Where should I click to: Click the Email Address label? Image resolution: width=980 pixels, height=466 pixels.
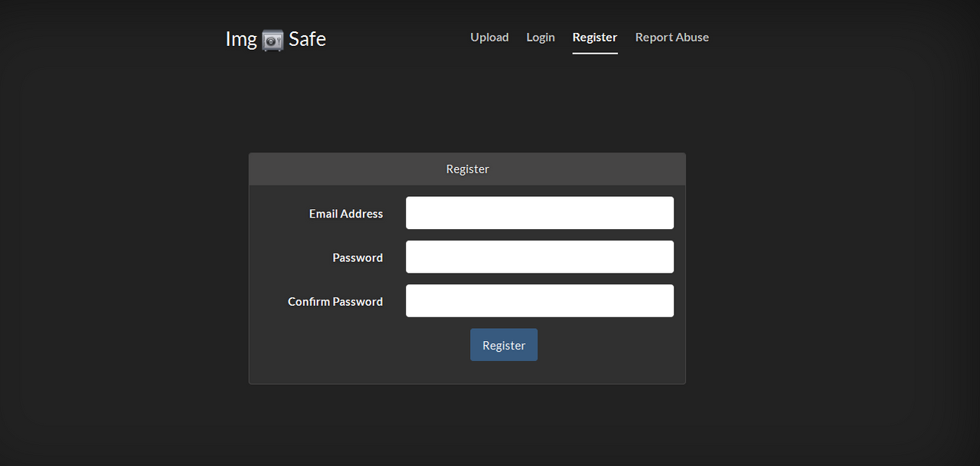pos(346,214)
